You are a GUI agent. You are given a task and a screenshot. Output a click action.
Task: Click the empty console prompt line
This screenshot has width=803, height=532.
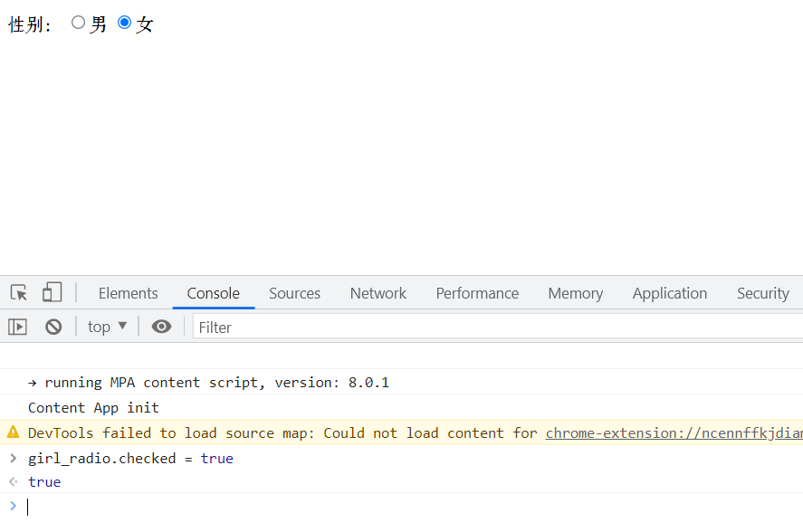(407, 507)
